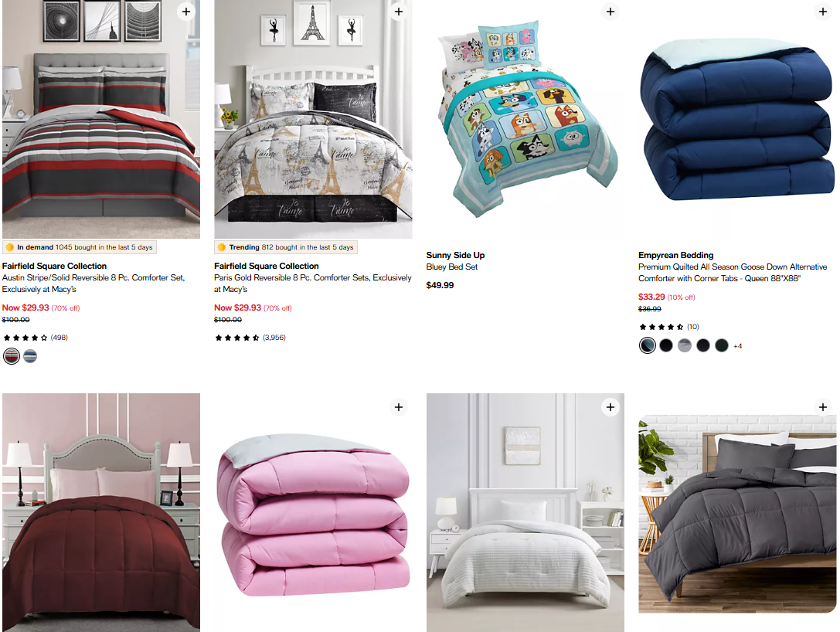Viewport: 840px width, 632px height.
Task: Click plus icon on Bluey Bed Set image
Action: tap(610, 12)
